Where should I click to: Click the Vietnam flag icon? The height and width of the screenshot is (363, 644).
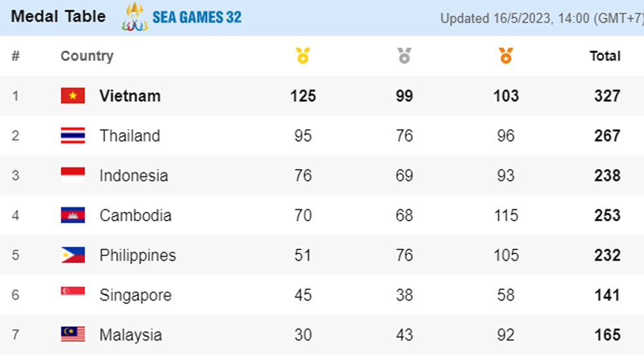point(73,95)
